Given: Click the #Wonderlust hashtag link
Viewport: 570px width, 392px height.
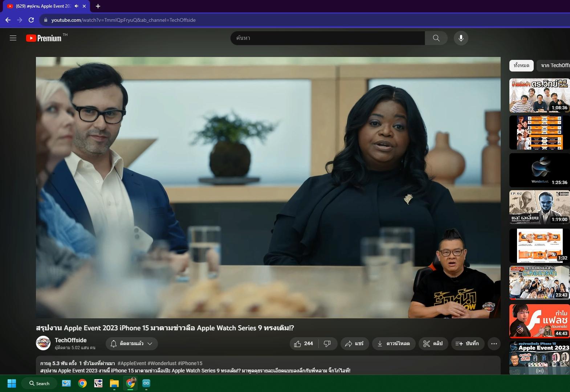Looking at the screenshot, I should click(x=162, y=363).
